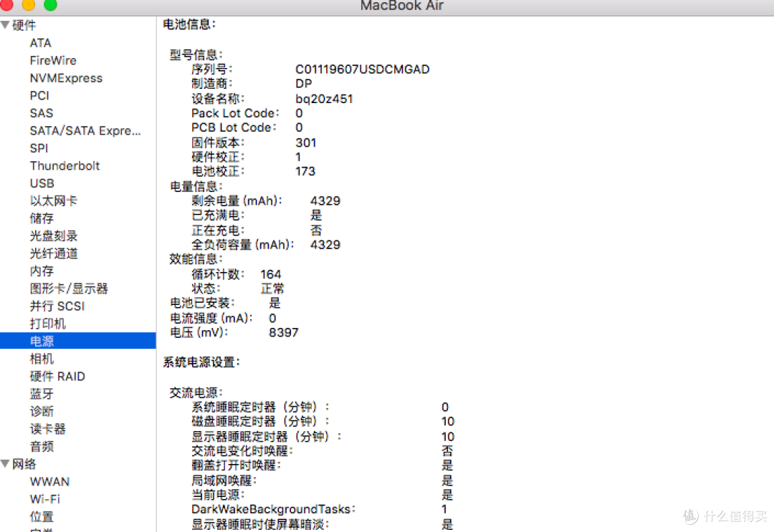Viewport: 774px width, 532px height.
Task: Click the 系统电源设置 heading
Action: pyautogui.click(x=201, y=362)
